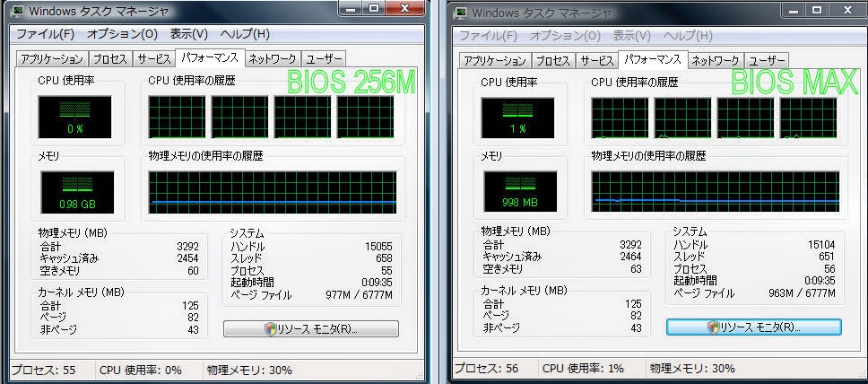868x384 pixels.
Task: Switch to Applications tab in BIOS 256M window
Action: click(52, 59)
